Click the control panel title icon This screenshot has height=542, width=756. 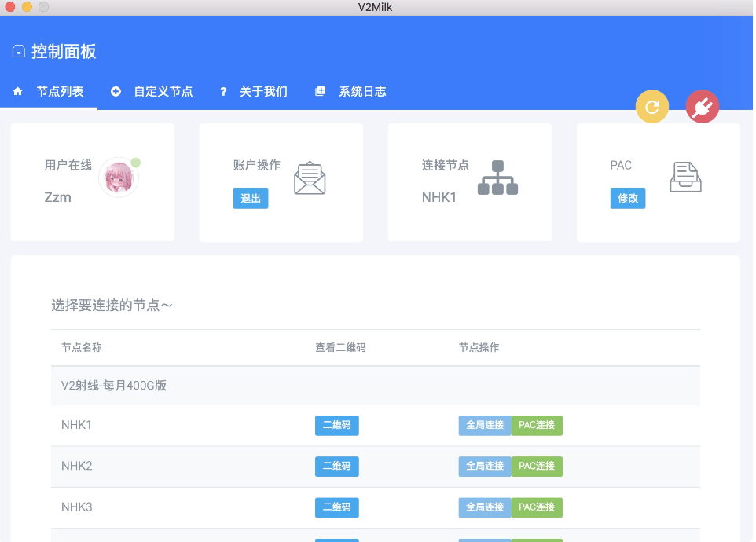tap(19, 52)
